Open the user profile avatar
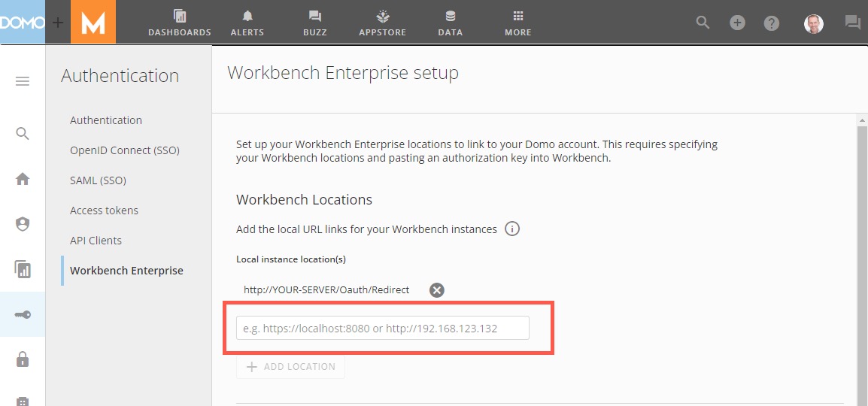 point(813,24)
